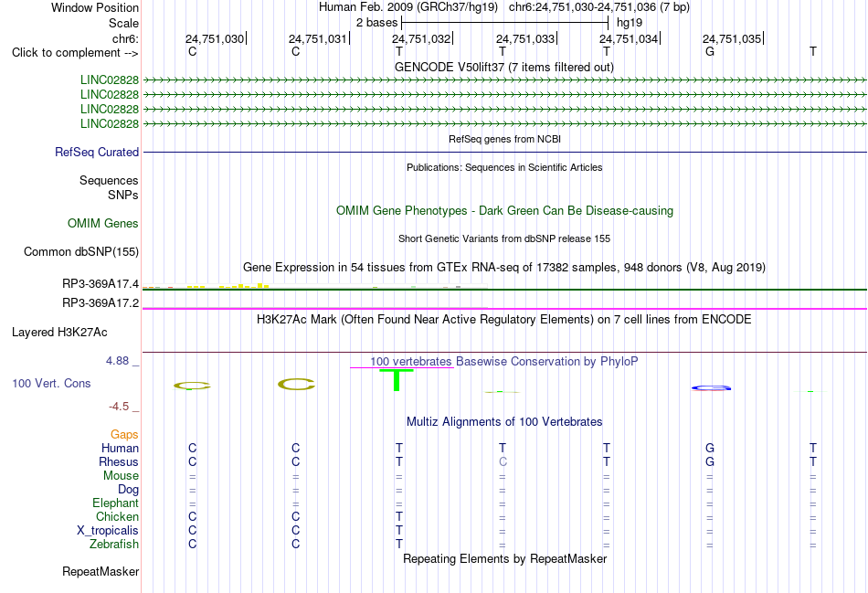Click the Elephant alignment row label
This screenshot has width=868, height=593.
[x=115, y=503]
